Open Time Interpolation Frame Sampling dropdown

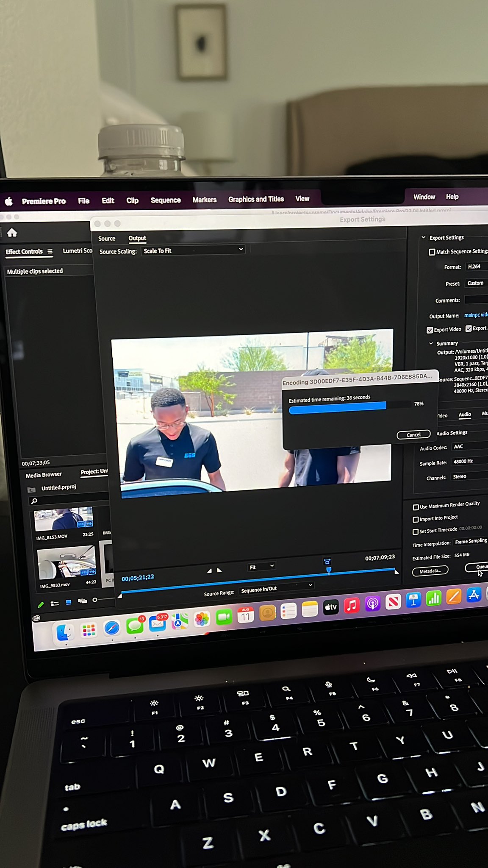point(470,541)
